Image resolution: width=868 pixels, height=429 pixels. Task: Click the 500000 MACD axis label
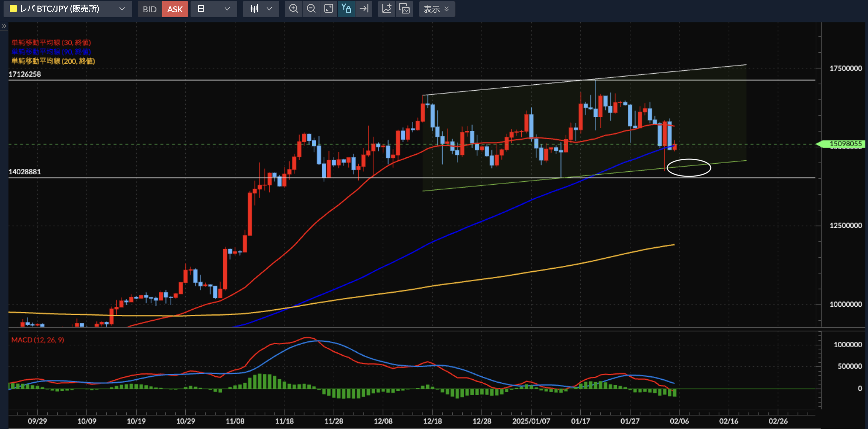click(849, 366)
